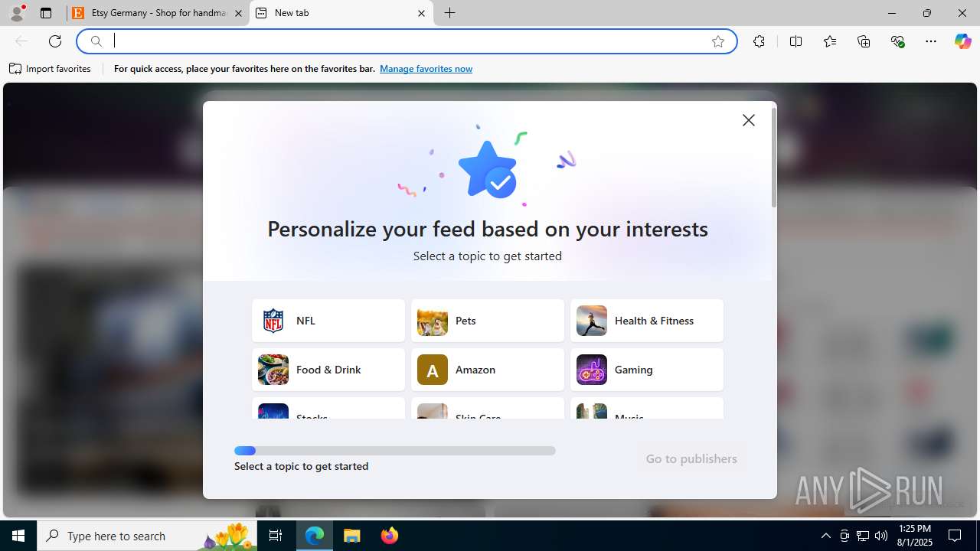Viewport: 980px width, 551px height.
Task: Open the Copilot sidebar icon
Action: coord(962,41)
